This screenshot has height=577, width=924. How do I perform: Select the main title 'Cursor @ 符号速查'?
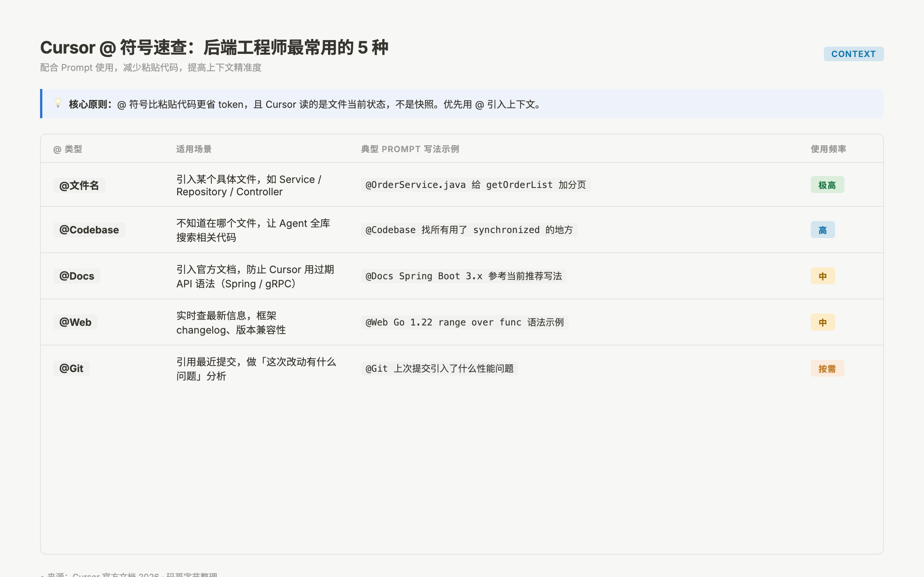point(113,48)
